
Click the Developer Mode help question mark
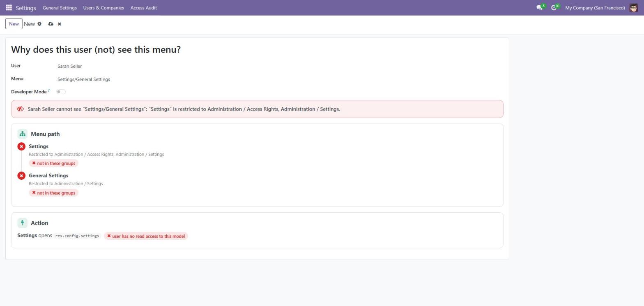point(49,90)
